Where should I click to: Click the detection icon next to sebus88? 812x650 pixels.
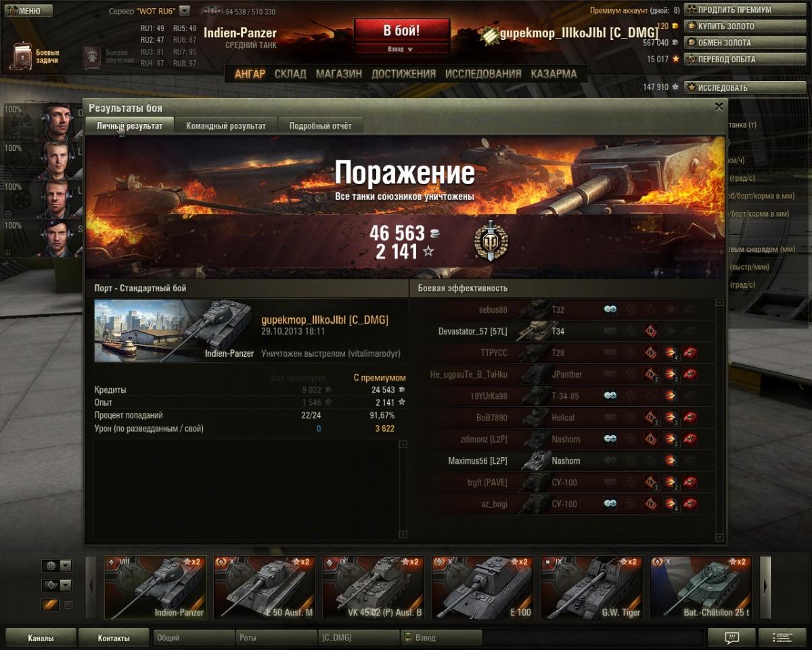click(610, 309)
